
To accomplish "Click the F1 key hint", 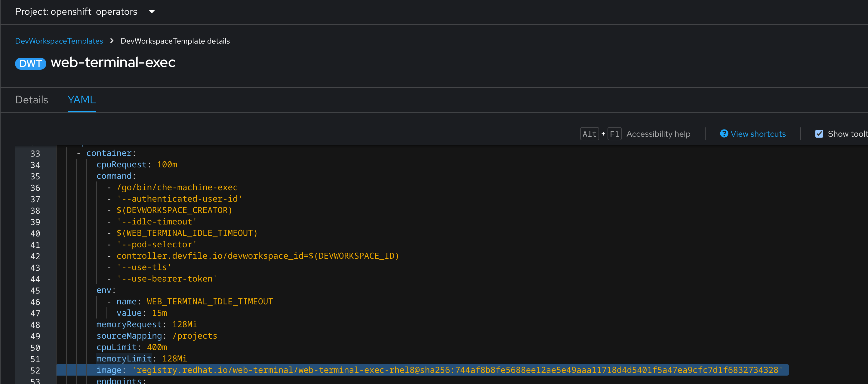I will pos(614,134).
